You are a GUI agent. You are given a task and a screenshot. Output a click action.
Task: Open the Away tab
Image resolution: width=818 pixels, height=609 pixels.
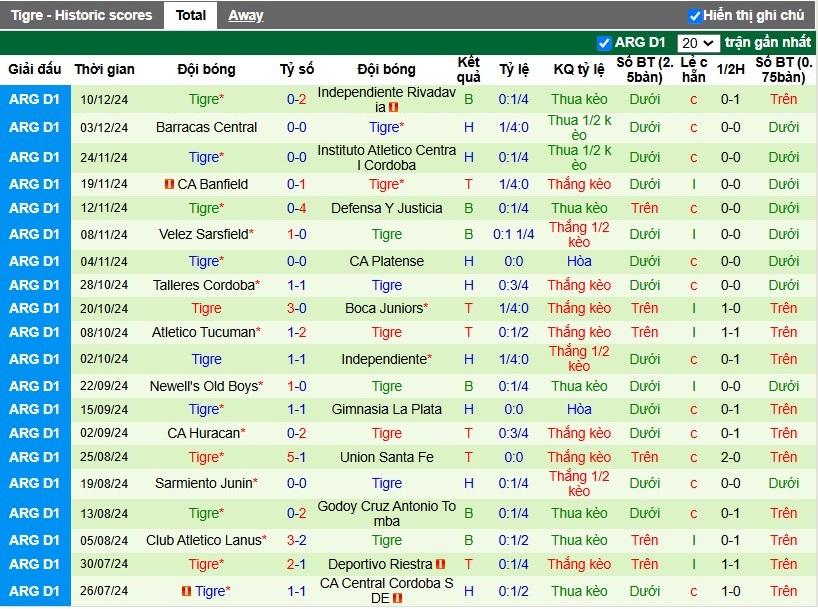coord(246,15)
